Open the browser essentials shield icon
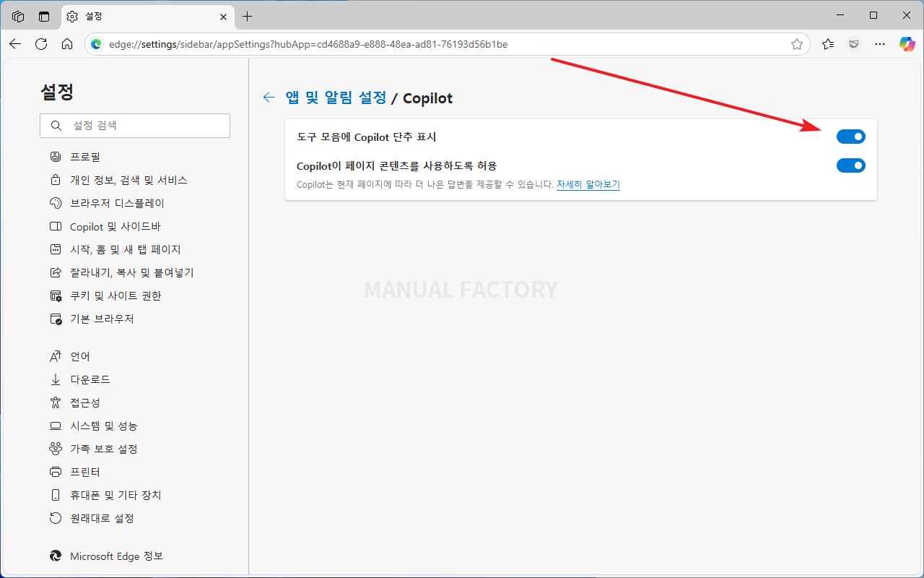The image size is (924, 578). (x=854, y=44)
